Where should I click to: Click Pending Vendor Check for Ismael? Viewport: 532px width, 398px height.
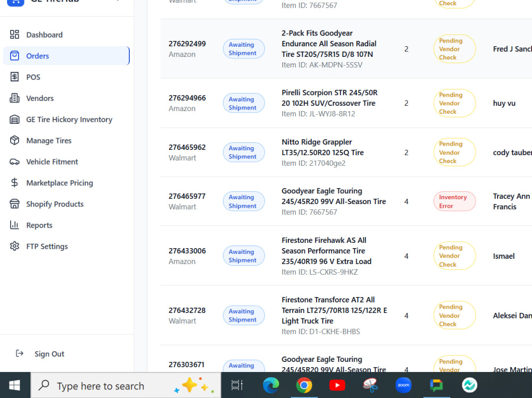[454, 256]
